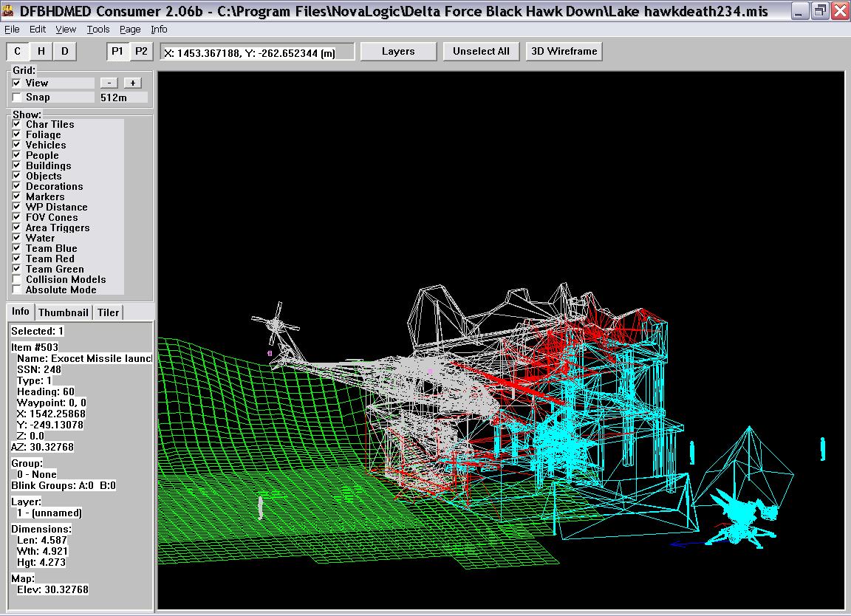Click the Item #503 entry
Image resolution: width=851 pixels, height=616 pixels.
[35, 347]
